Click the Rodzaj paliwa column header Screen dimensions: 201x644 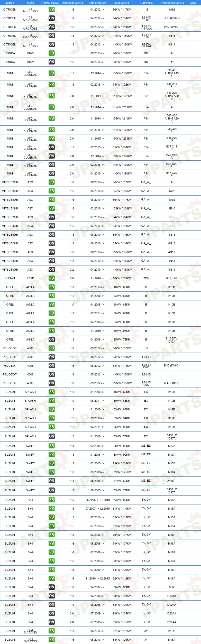tap(50, 3)
